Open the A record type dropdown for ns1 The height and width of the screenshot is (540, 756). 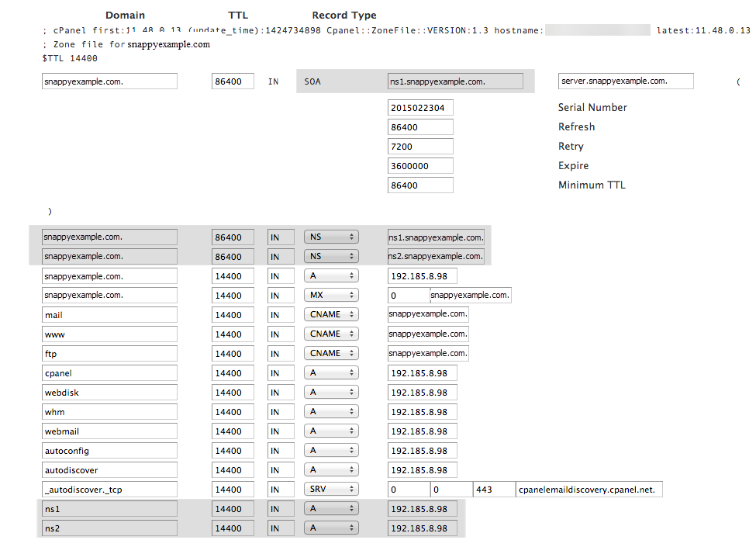point(331,508)
